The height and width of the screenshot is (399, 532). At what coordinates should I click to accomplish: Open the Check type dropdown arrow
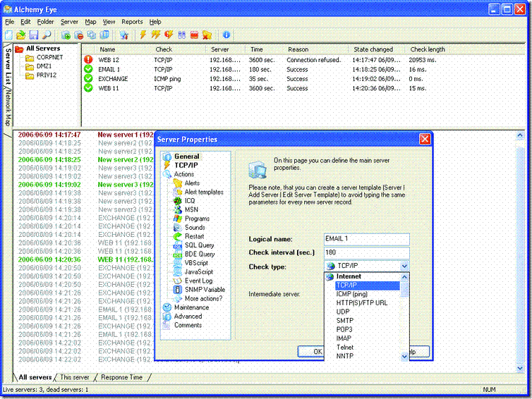point(404,266)
